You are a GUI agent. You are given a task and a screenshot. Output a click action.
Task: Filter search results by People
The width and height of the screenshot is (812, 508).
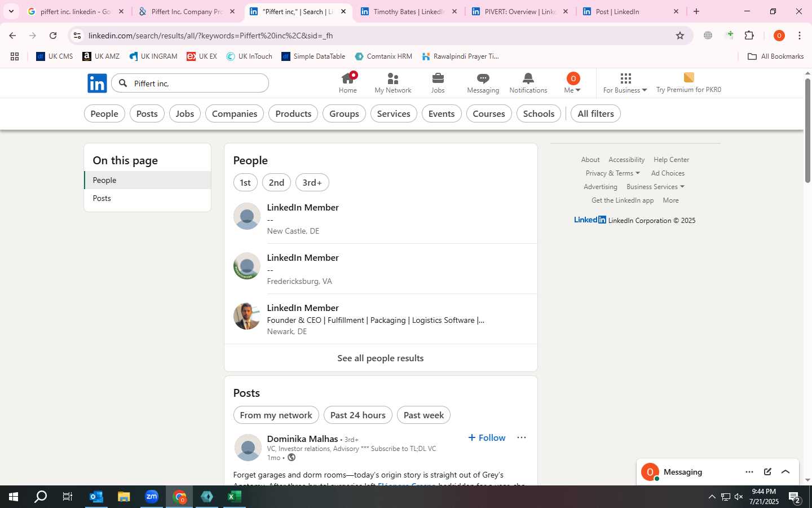click(104, 113)
